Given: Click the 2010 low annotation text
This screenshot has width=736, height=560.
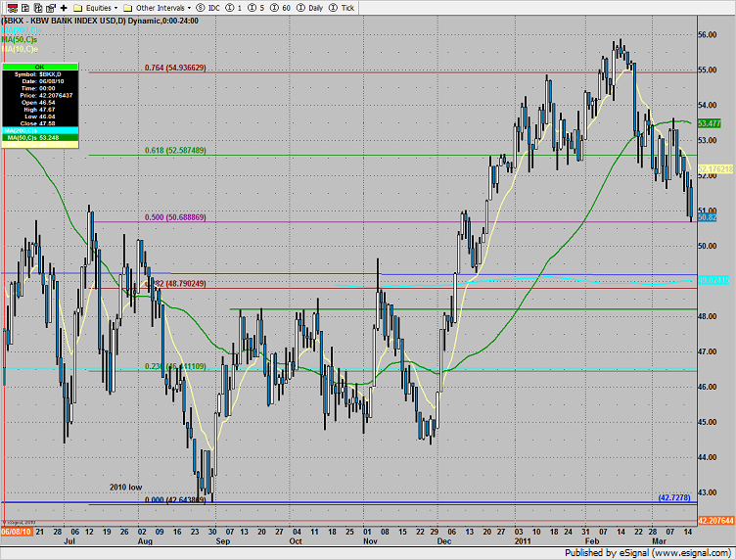Looking at the screenshot, I should click(x=126, y=488).
